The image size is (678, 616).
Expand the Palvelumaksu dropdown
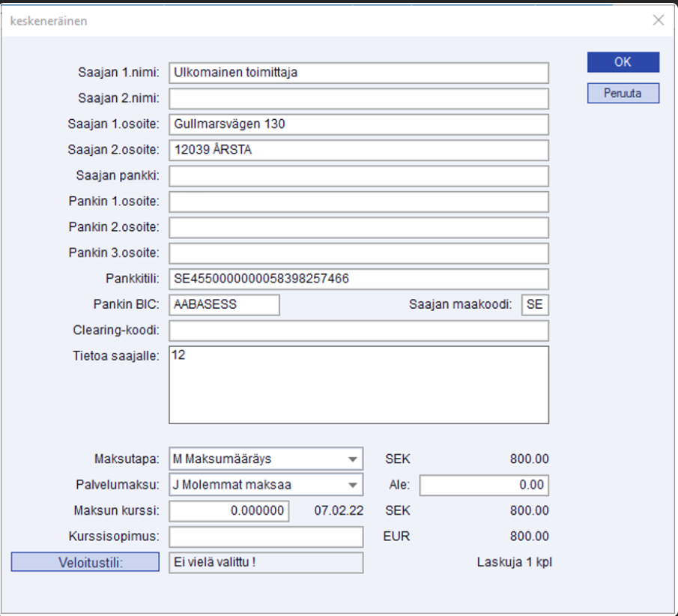[x=266, y=485]
